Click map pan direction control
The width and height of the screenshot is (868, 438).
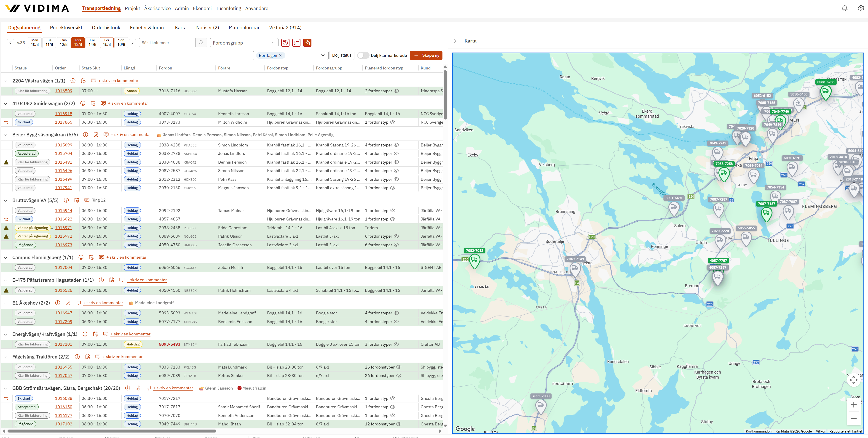coord(854,380)
